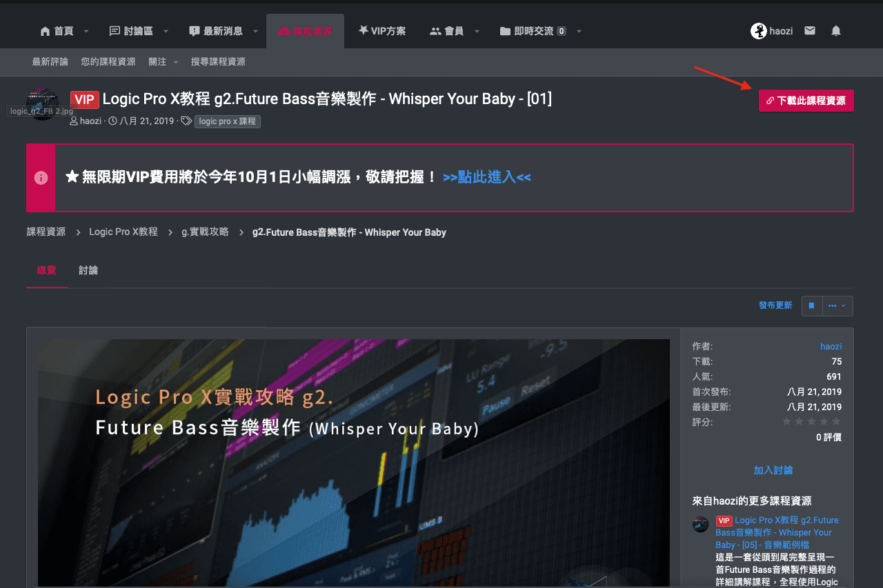Open the alerts bell icon

(x=836, y=31)
